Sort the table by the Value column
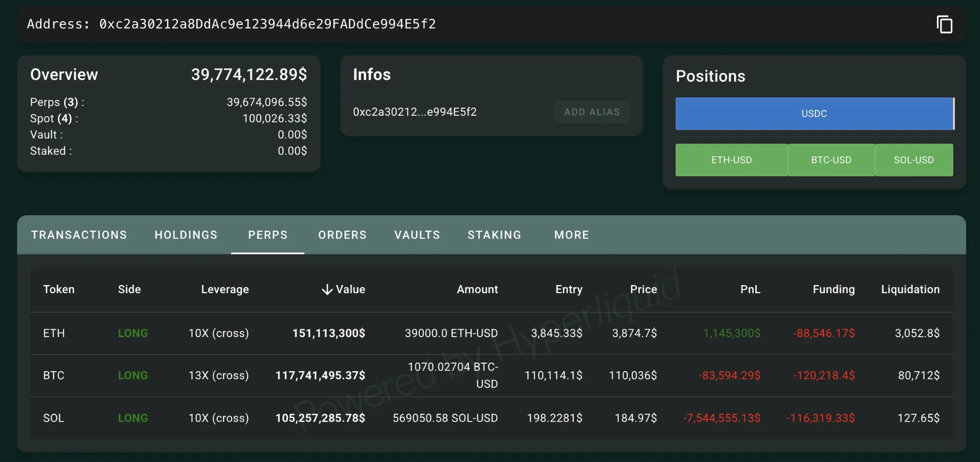The image size is (980, 462). [343, 289]
